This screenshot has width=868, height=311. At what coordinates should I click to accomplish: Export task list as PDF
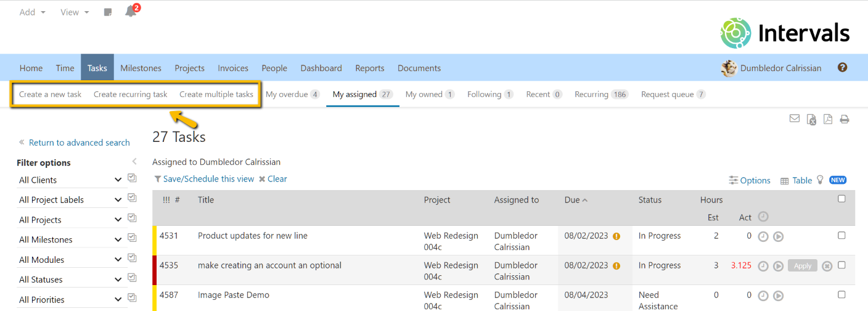828,119
